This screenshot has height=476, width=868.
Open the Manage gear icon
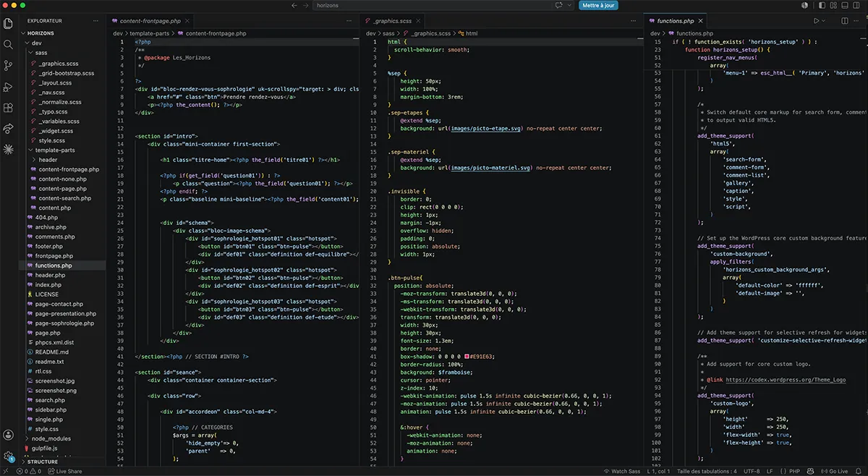click(x=8, y=456)
